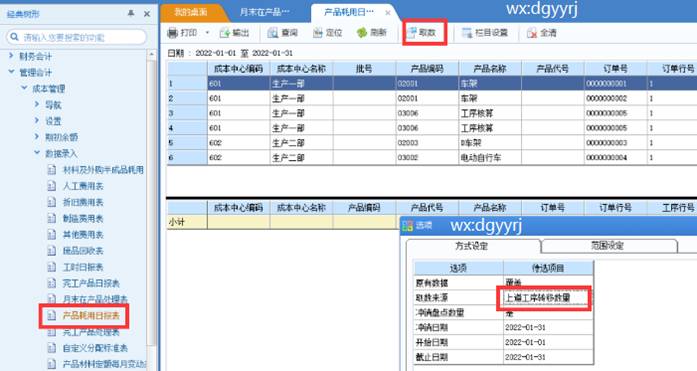
Task: Open 自定义分配标准表 in the tree
Action: [x=95, y=348]
